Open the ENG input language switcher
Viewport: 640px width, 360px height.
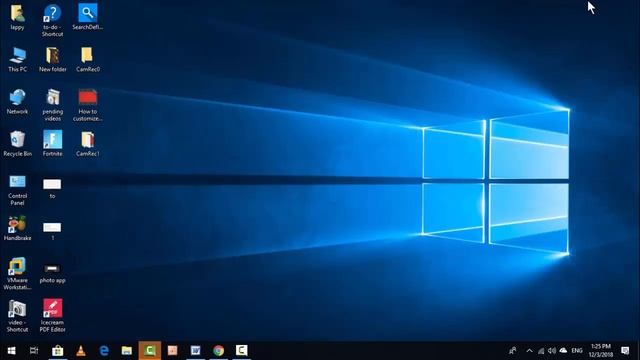coord(577,351)
